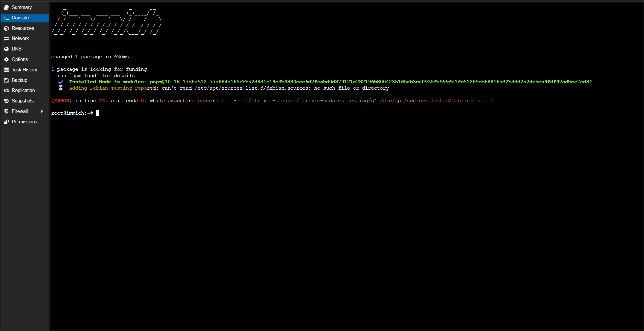Click the red ERROR message line

click(x=62, y=101)
